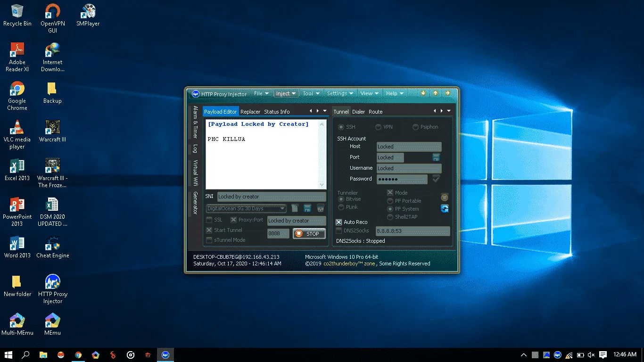Screen dimensions: 644x362
Task: Click the blue save icon next to Port field
Action: tap(436, 157)
